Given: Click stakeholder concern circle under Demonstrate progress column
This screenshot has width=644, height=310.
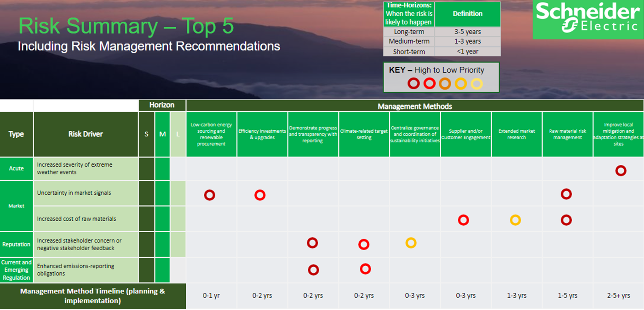Looking at the screenshot, I should [x=312, y=243].
